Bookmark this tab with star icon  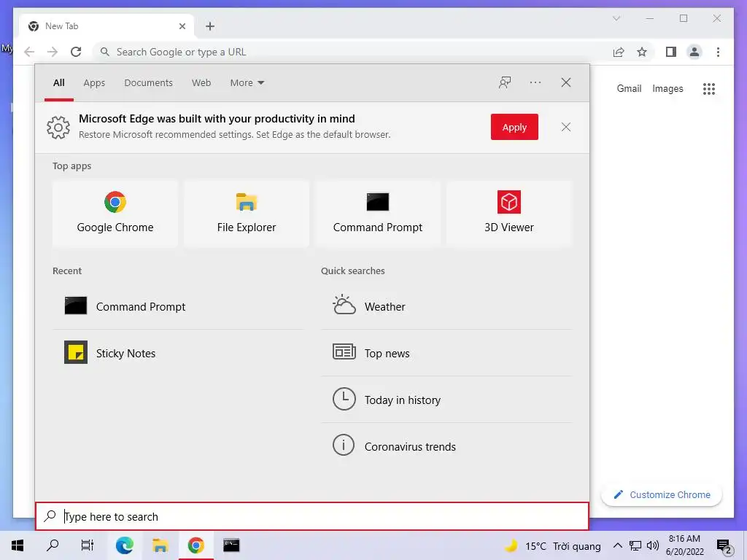pyautogui.click(x=642, y=52)
